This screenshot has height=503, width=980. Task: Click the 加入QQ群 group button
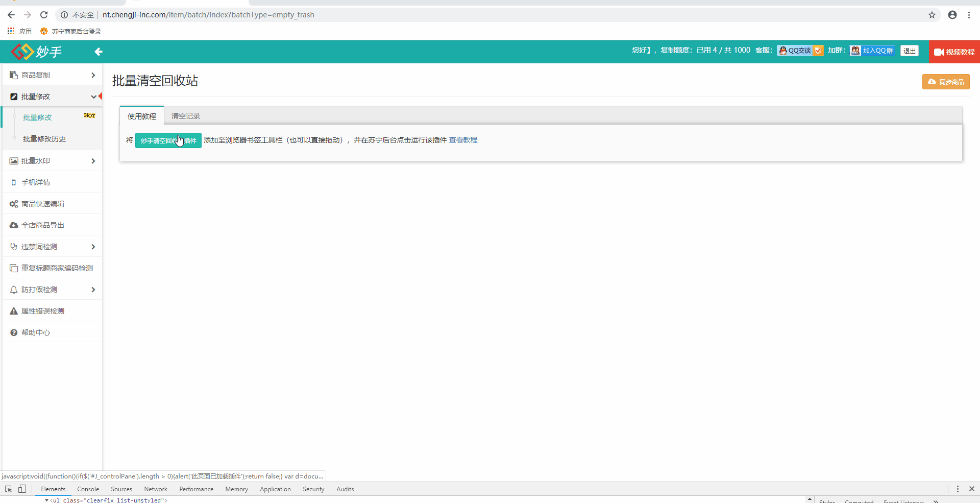(x=872, y=51)
